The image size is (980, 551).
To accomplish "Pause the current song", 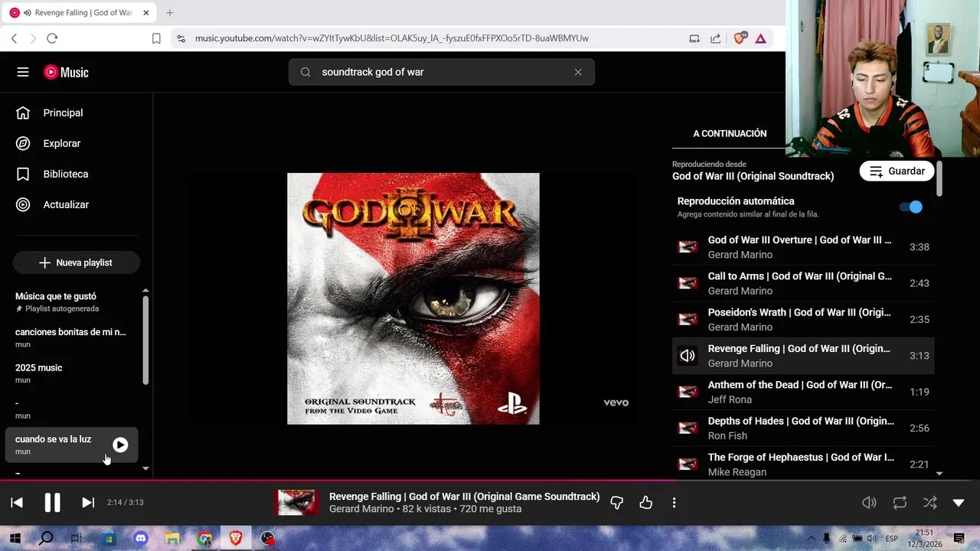I will (x=52, y=503).
